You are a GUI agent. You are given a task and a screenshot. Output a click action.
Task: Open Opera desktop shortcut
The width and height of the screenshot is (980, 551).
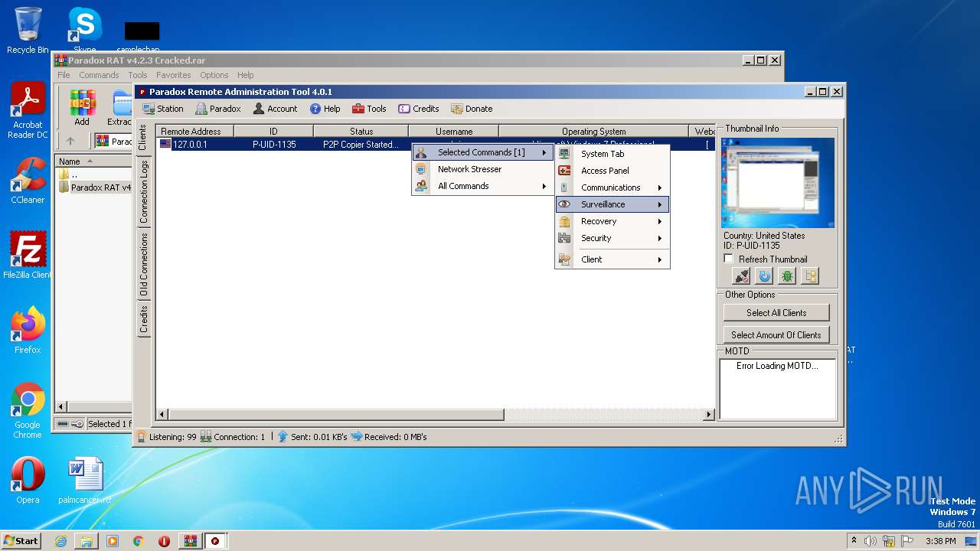click(x=28, y=481)
